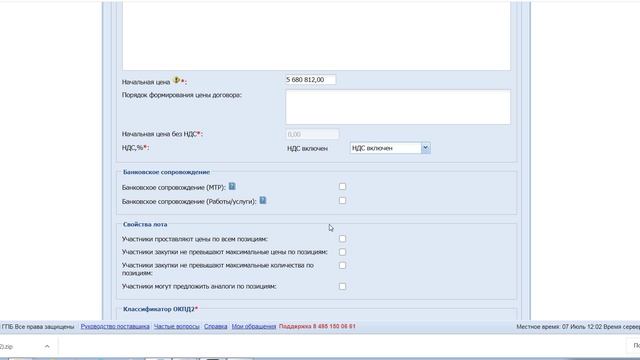The height and width of the screenshot is (360, 640).
Task: Open help icon for Банковское сопровождение (МТР)
Action: tap(232, 187)
